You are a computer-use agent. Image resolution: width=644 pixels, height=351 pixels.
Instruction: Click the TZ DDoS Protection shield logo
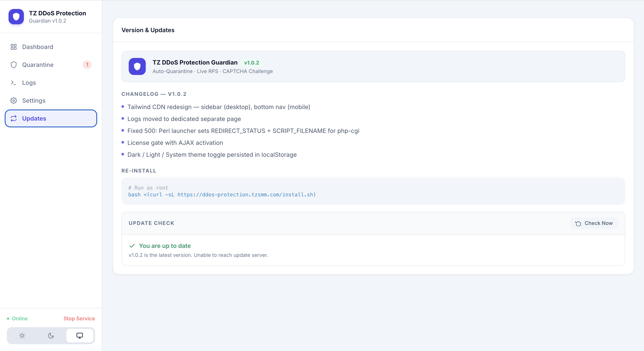point(16,16)
